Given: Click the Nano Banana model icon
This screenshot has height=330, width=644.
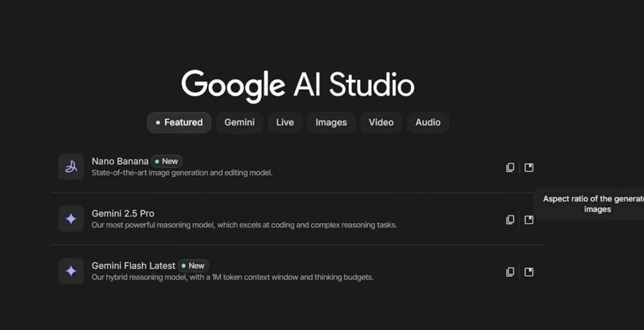Looking at the screenshot, I should tap(71, 167).
